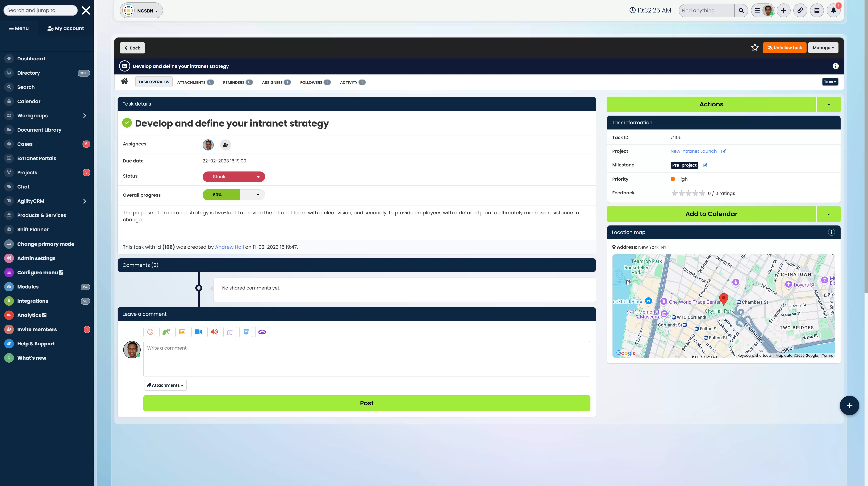Click the insert image icon in comment toolbar
Screen dimensions: 868x486
tap(182, 332)
